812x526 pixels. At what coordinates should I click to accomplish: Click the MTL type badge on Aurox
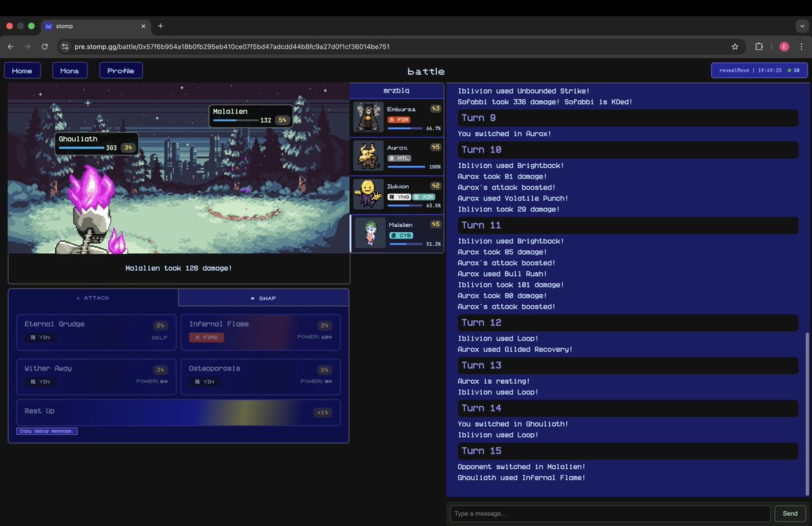400,158
